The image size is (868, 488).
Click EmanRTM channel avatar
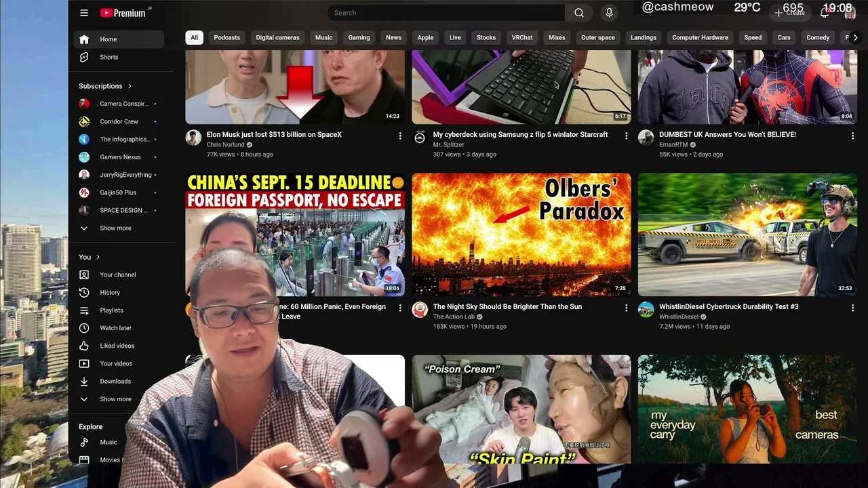pos(646,138)
